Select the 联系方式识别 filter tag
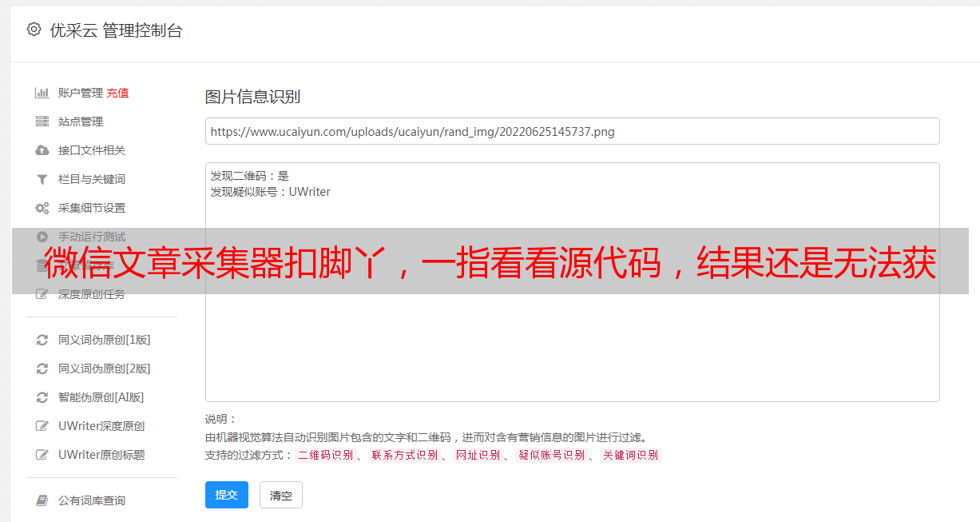This screenshot has height=522, width=980. [404, 455]
